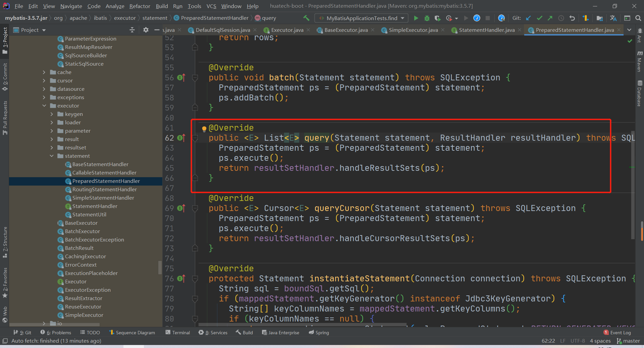Open the Navigate menu
This screenshot has width=644, height=348.
[71, 6]
